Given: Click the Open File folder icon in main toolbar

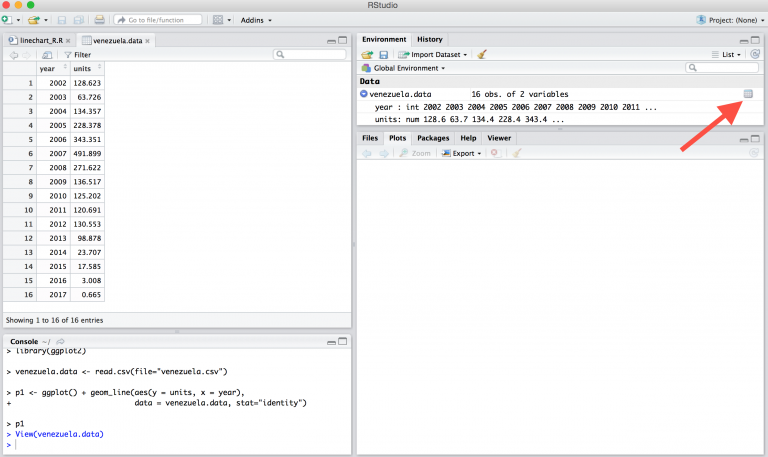Looking at the screenshot, I should pos(34,20).
